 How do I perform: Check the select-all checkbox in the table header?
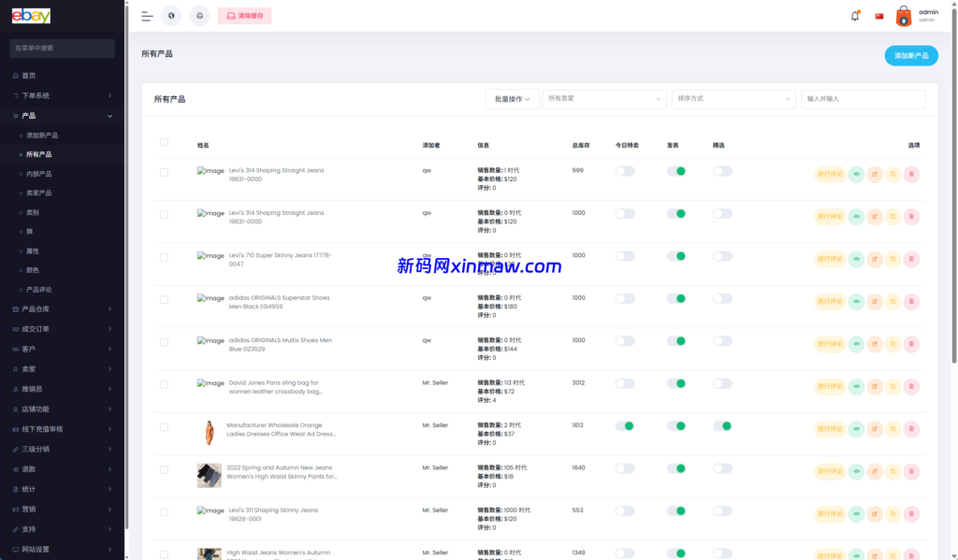[164, 141]
